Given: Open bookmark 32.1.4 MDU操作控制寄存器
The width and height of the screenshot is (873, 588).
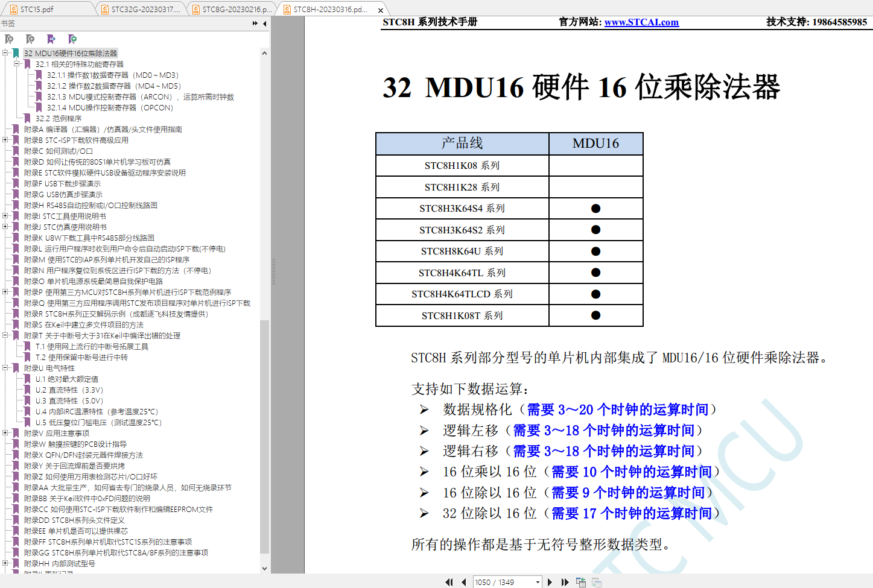Looking at the screenshot, I should [110, 108].
